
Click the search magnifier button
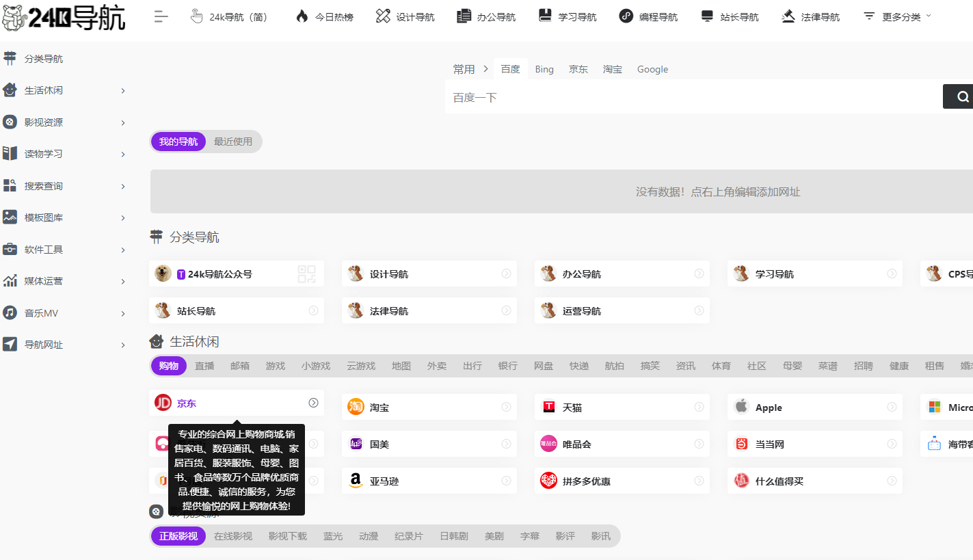pyautogui.click(x=963, y=96)
